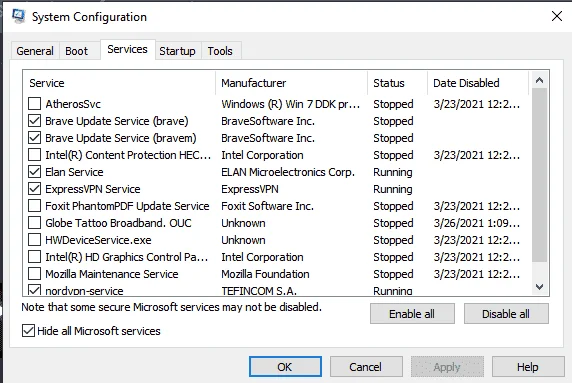This screenshot has width=572, height=383.
Task: Select the Services tab
Action: click(x=127, y=49)
